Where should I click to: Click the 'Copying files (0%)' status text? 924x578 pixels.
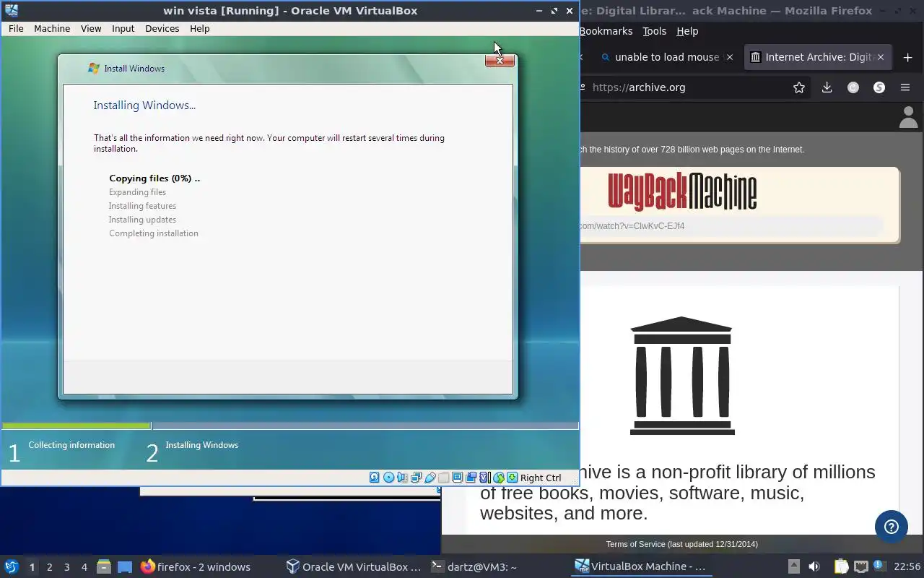(154, 178)
